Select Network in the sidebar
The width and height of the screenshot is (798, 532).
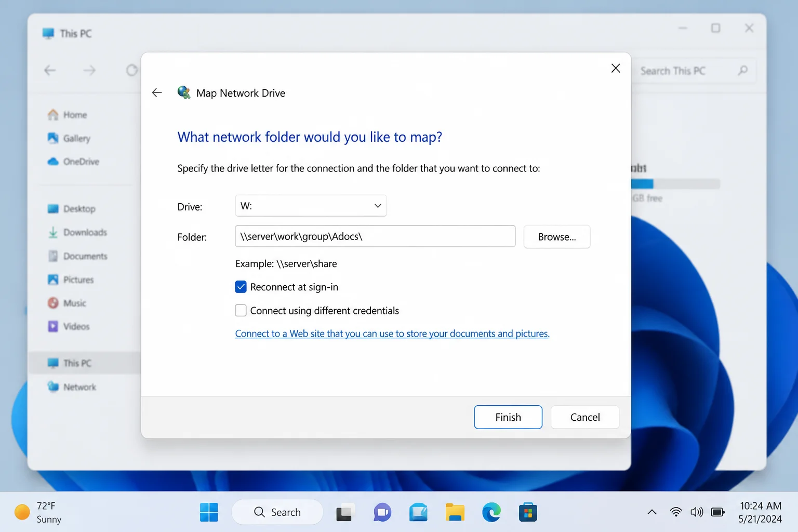(72, 387)
